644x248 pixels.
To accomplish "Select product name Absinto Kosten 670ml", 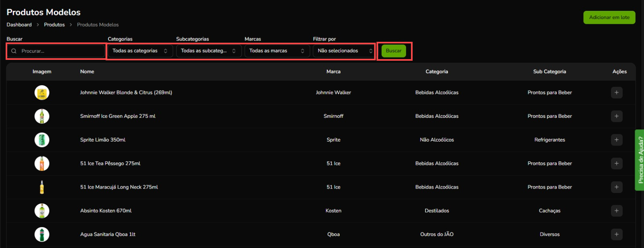I will pyautogui.click(x=106, y=211).
